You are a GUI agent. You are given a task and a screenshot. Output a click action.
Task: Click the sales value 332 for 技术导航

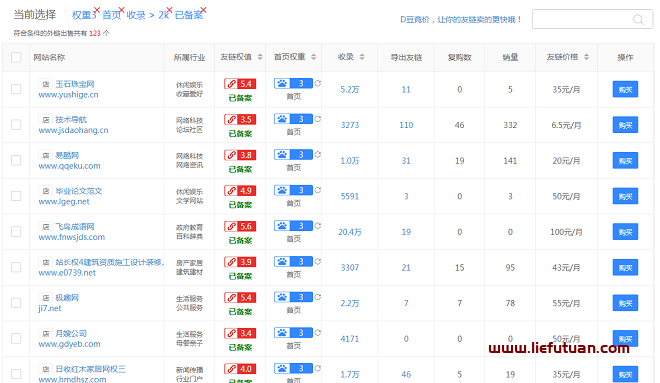(510, 125)
